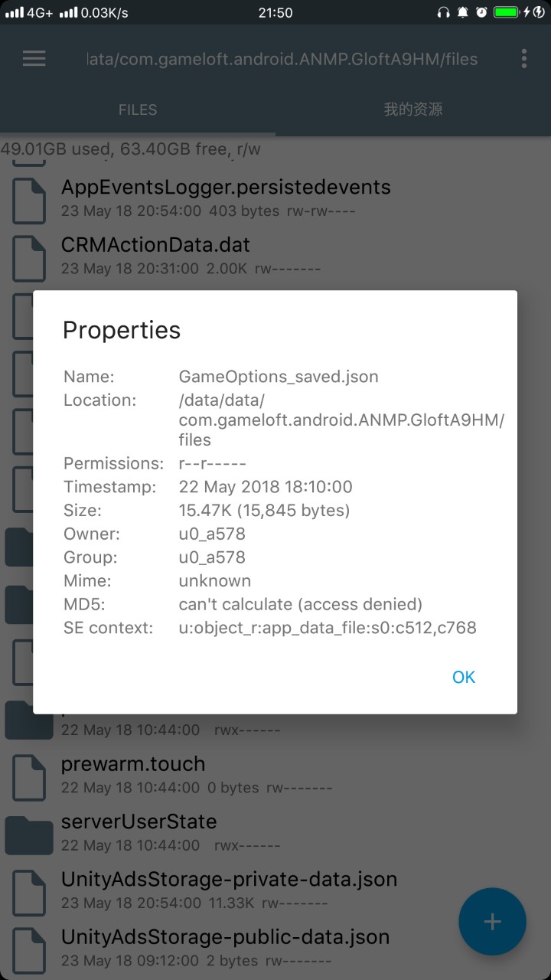Tap the battery icon in status bar
This screenshot has height=980, width=551.
pyautogui.click(x=507, y=12)
